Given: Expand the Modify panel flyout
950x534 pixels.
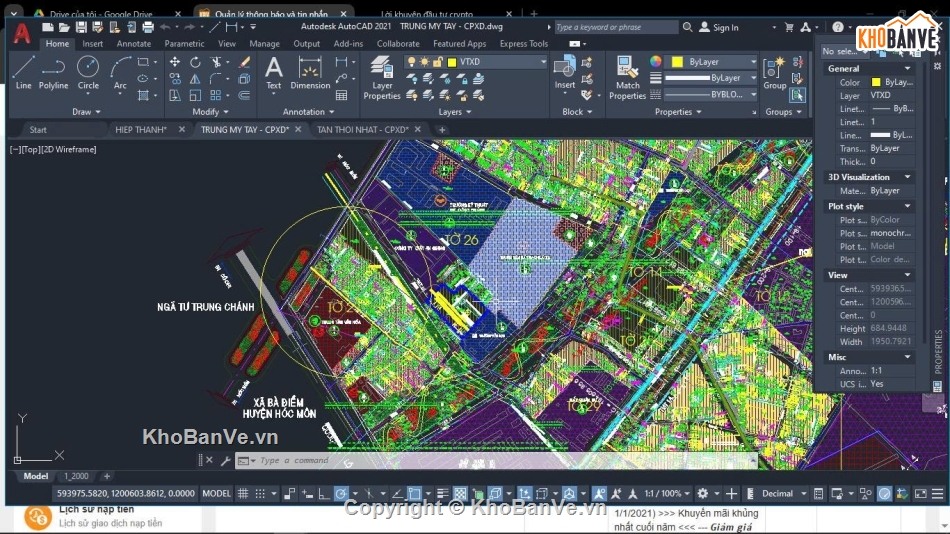Looking at the screenshot, I should (x=210, y=112).
